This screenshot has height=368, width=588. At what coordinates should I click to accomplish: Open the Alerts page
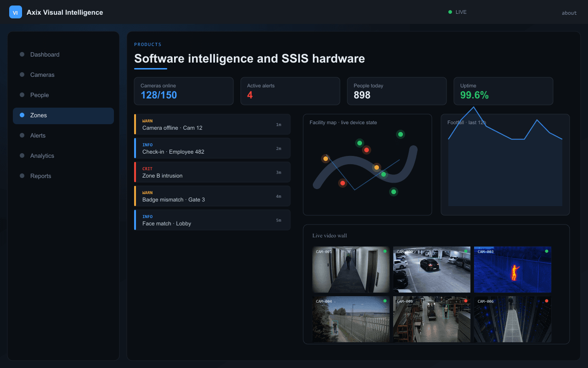(x=63, y=135)
